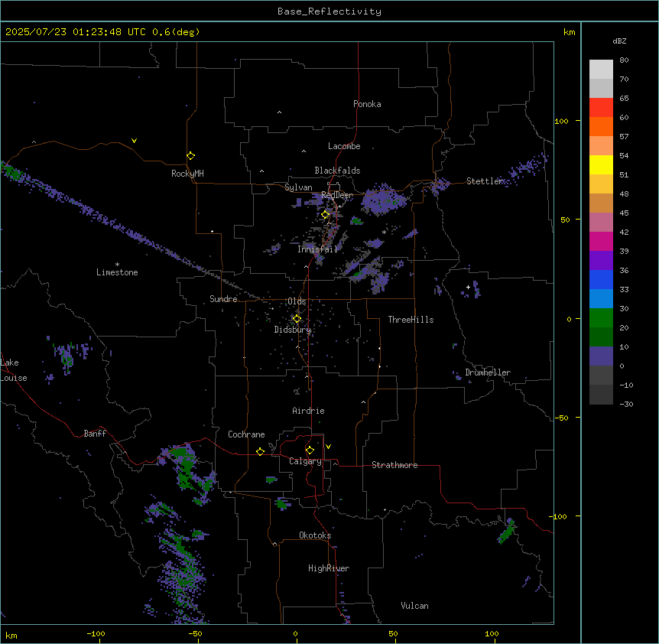659x644 pixels.
Task: Click the Lacombe city label
Action: (x=344, y=146)
